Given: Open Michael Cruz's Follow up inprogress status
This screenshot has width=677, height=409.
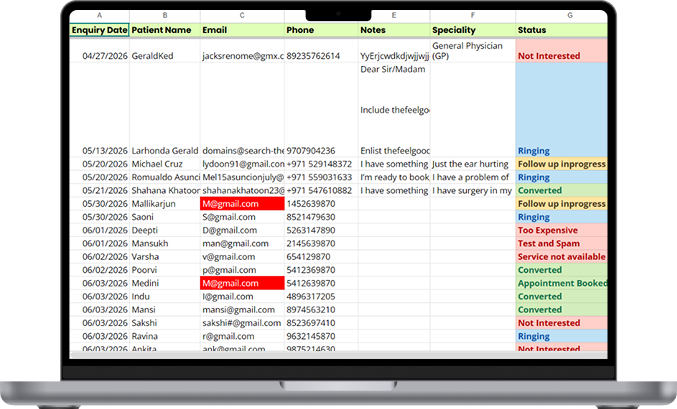Looking at the screenshot, I should click(561, 164).
